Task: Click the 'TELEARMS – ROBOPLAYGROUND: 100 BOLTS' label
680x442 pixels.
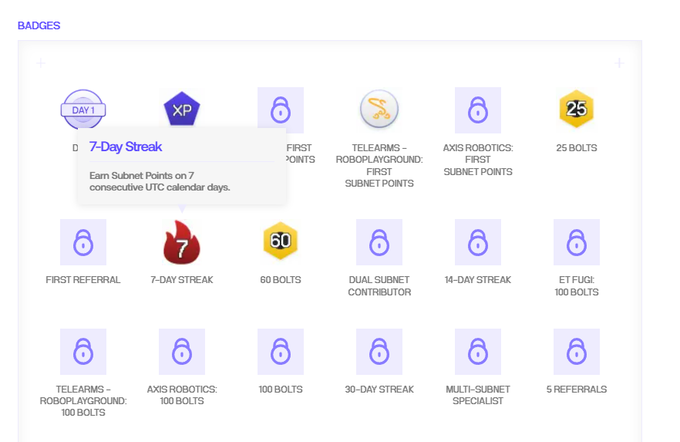Action: 83,401
